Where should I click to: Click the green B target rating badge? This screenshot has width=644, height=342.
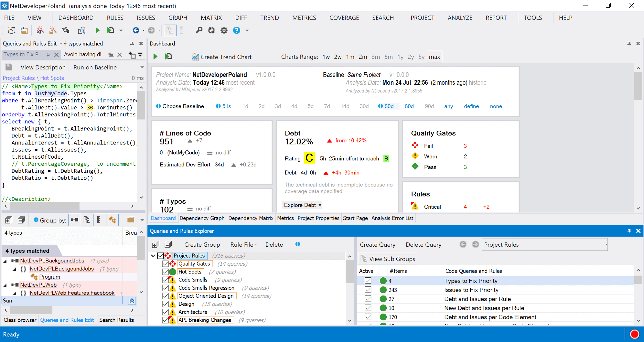pyautogui.click(x=386, y=158)
